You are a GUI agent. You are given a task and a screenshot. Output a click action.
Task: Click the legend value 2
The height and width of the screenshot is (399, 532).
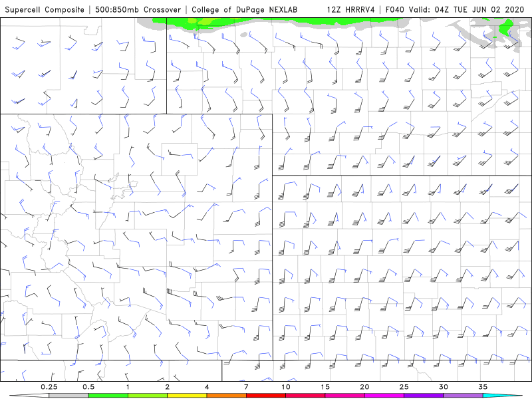tap(168, 387)
